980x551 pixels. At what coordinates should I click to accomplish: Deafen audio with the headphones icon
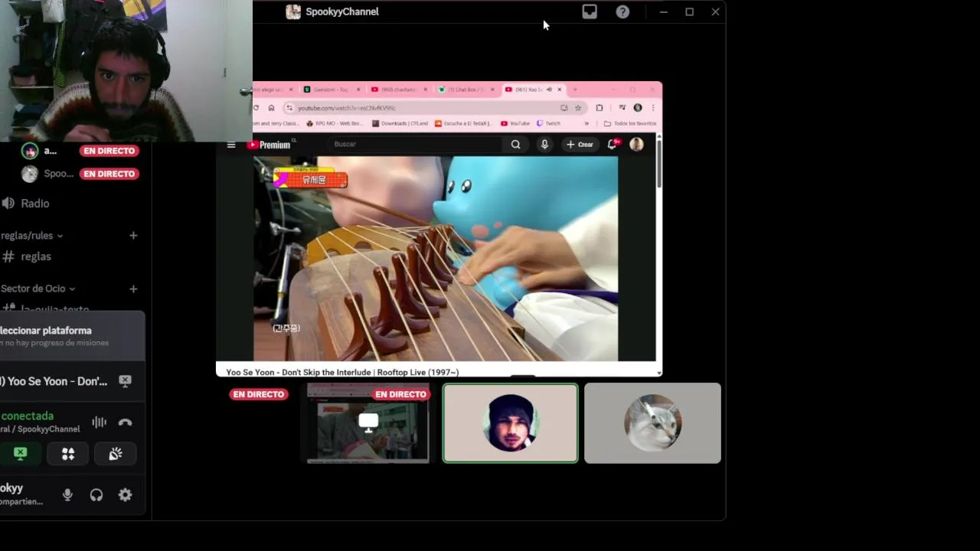pos(96,495)
